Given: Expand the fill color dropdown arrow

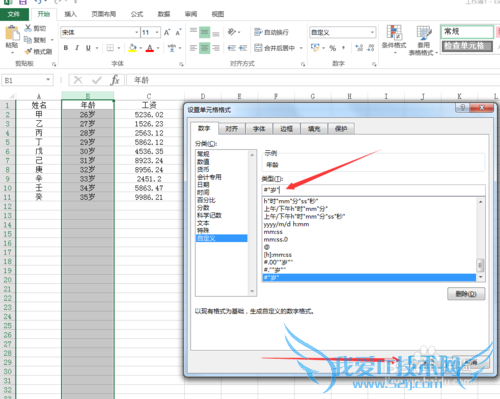Looking at the screenshot, I should pos(141,48).
